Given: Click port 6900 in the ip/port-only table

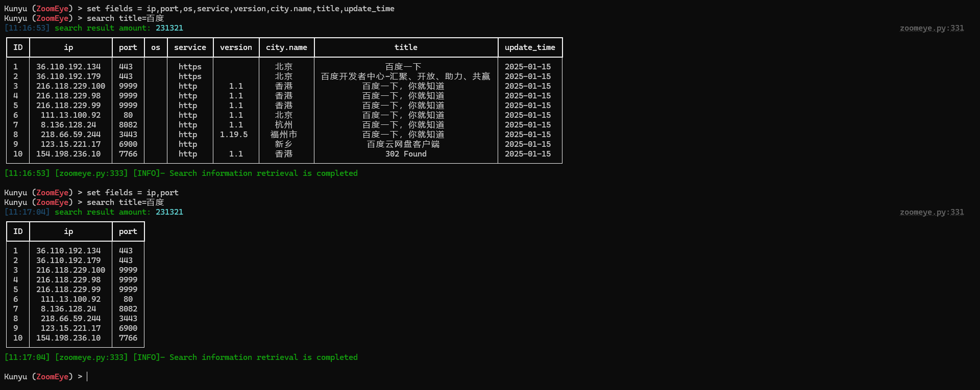Looking at the screenshot, I should pyautogui.click(x=128, y=328).
